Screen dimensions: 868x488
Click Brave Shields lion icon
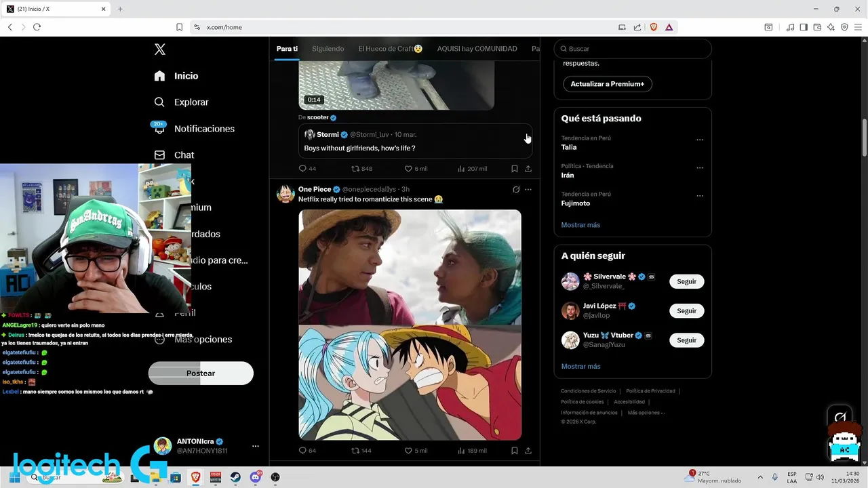pos(654,27)
